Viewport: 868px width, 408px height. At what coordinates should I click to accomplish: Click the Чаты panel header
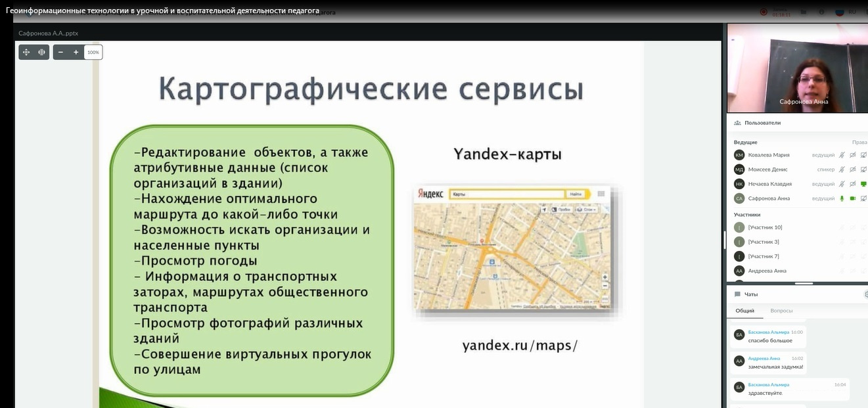pyautogui.click(x=750, y=294)
